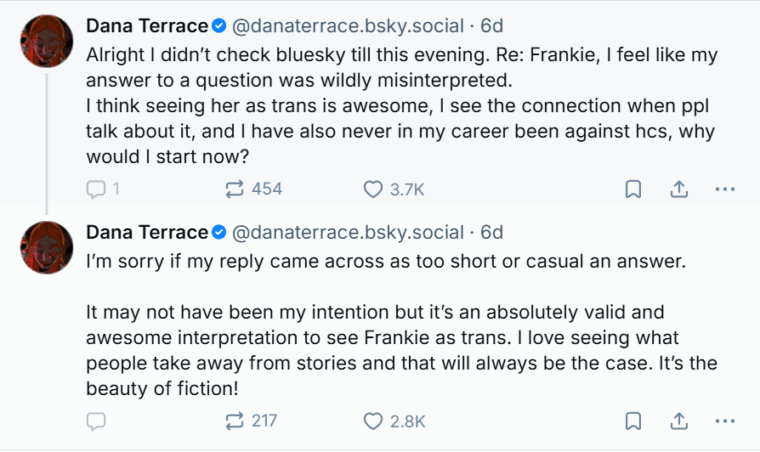Open Dana Terrace's avatar on first post

(46, 41)
